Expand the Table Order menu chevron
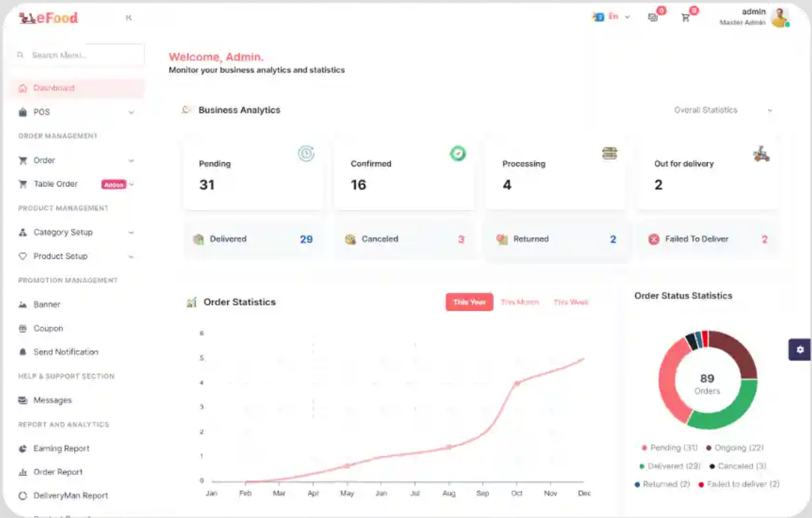Screen dimensions: 812x518 pyautogui.click(x=132, y=184)
